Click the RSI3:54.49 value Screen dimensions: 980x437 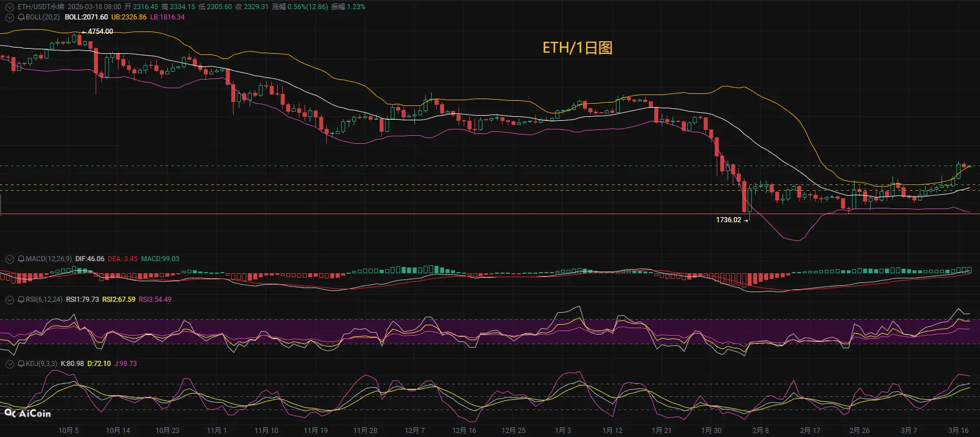tap(155, 300)
